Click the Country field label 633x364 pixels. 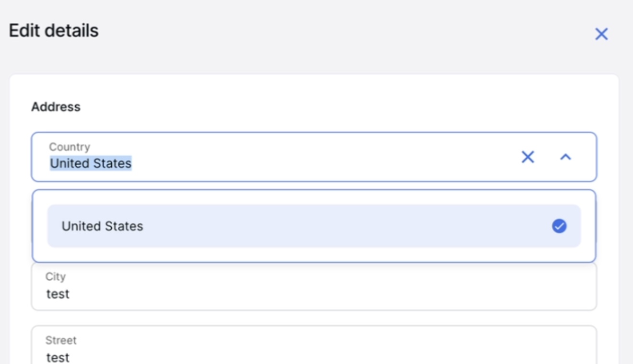click(70, 147)
